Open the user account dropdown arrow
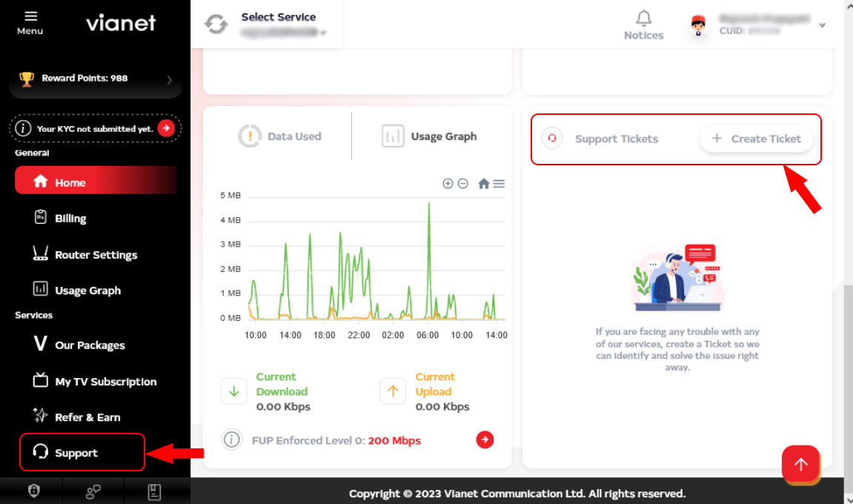 coord(822,25)
